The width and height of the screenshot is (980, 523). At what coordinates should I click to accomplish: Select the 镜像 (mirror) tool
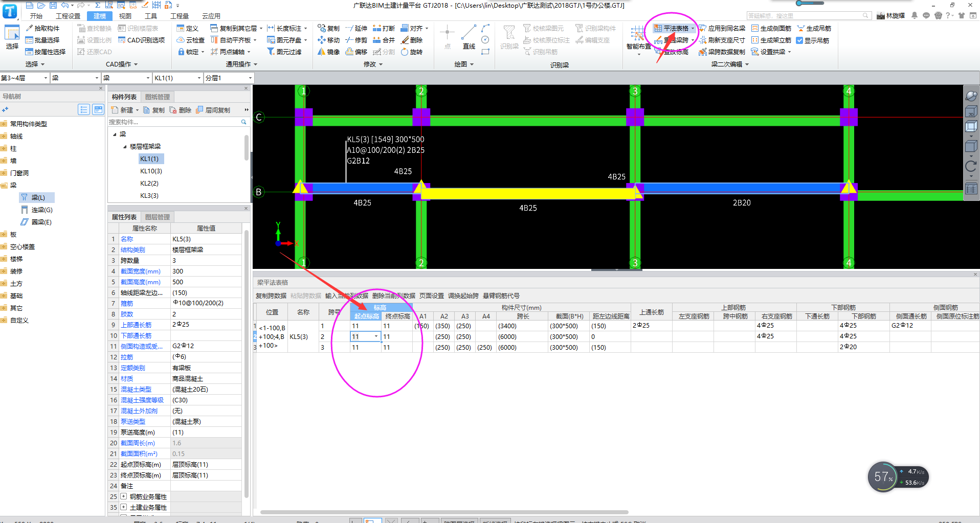click(x=328, y=52)
